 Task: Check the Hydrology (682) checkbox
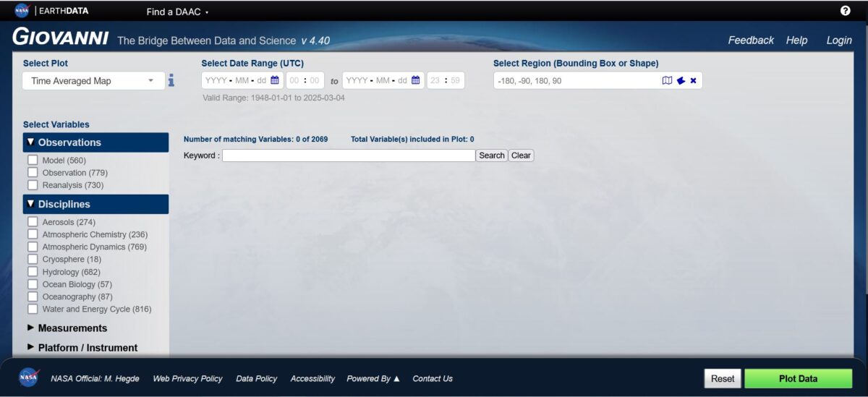(33, 272)
